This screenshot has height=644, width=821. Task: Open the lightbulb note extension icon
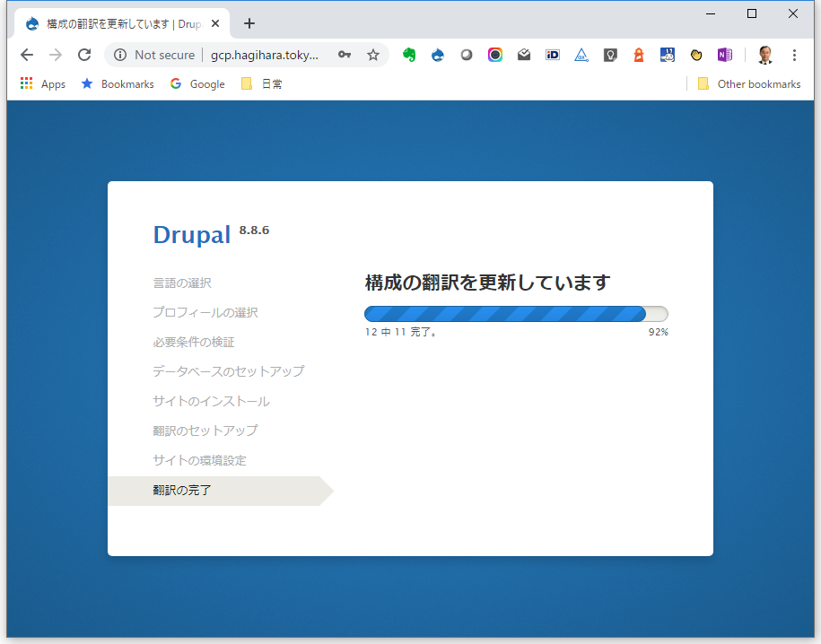point(610,55)
